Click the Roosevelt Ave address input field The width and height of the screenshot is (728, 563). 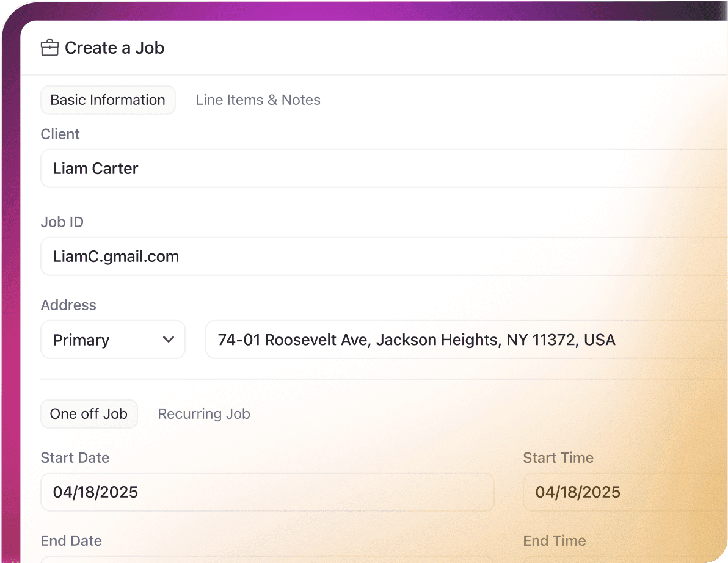tap(464, 340)
